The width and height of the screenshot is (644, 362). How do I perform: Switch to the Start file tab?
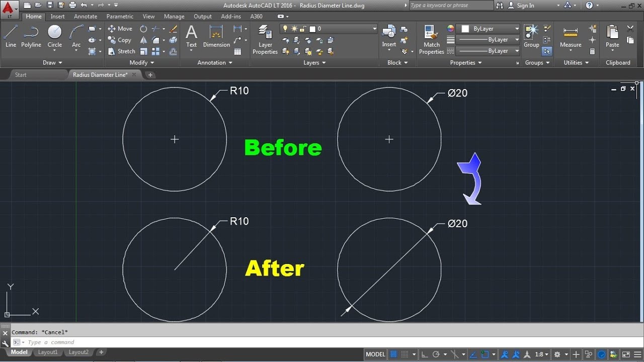21,75
